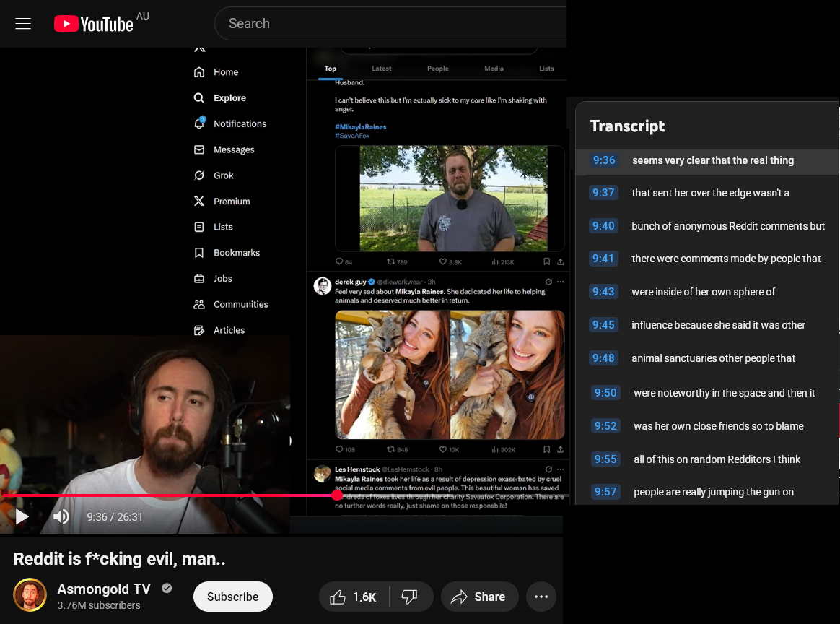This screenshot has height=624, width=840.
Task: Select transcript line "that sent her over the edge wasn't a"
Action: click(x=710, y=193)
